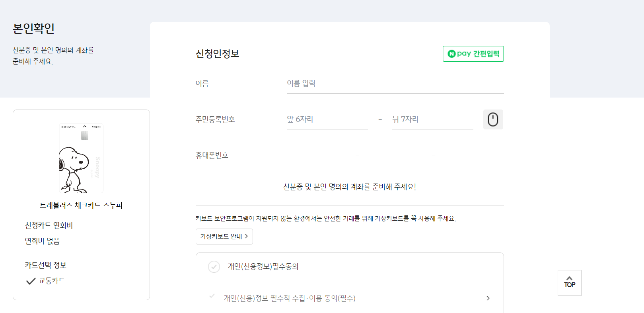This screenshot has width=644, height=313.
Task: Click the Snoopy check card image
Action: pos(81,158)
